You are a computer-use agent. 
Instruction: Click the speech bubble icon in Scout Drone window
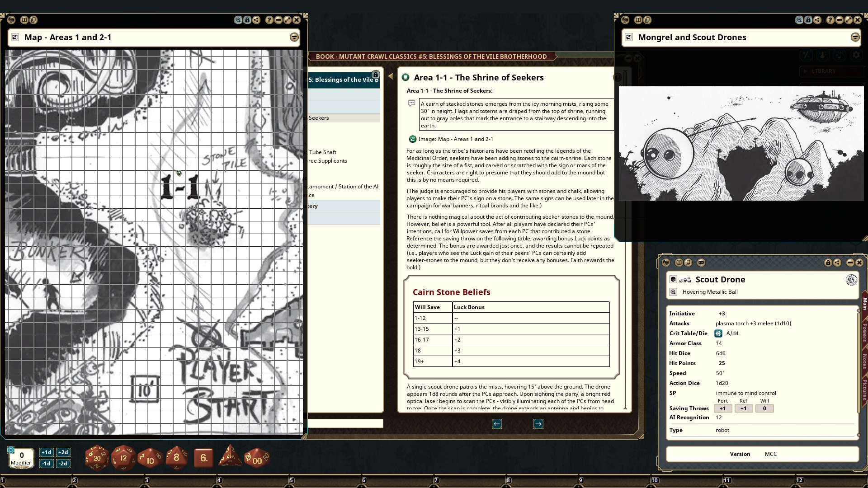(701, 263)
